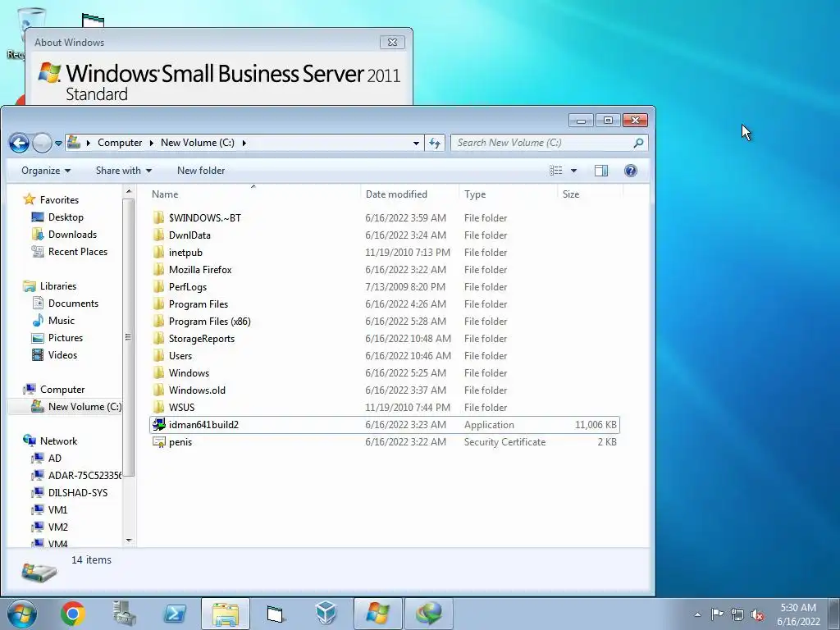Launch Google Chrome from taskbar

[73, 614]
